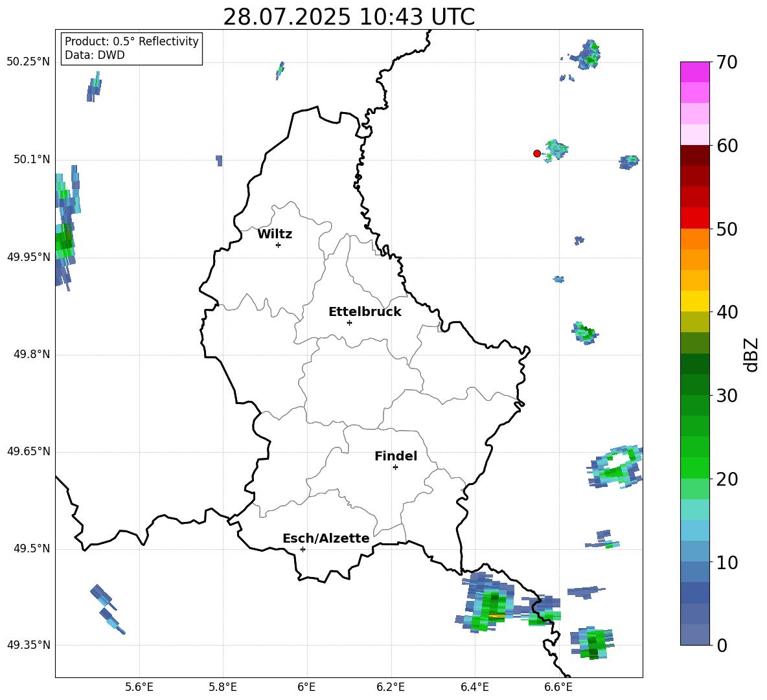Image resolution: width=767 pixels, height=700 pixels.
Task: Click the magenta top segment of colorbar
Action: click(x=695, y=72)
